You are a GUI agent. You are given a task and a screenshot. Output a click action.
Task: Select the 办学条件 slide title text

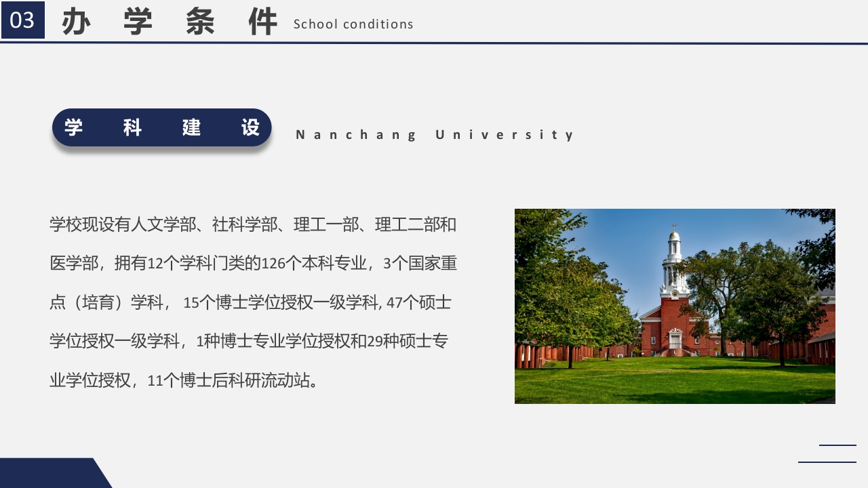pos(170,21)
